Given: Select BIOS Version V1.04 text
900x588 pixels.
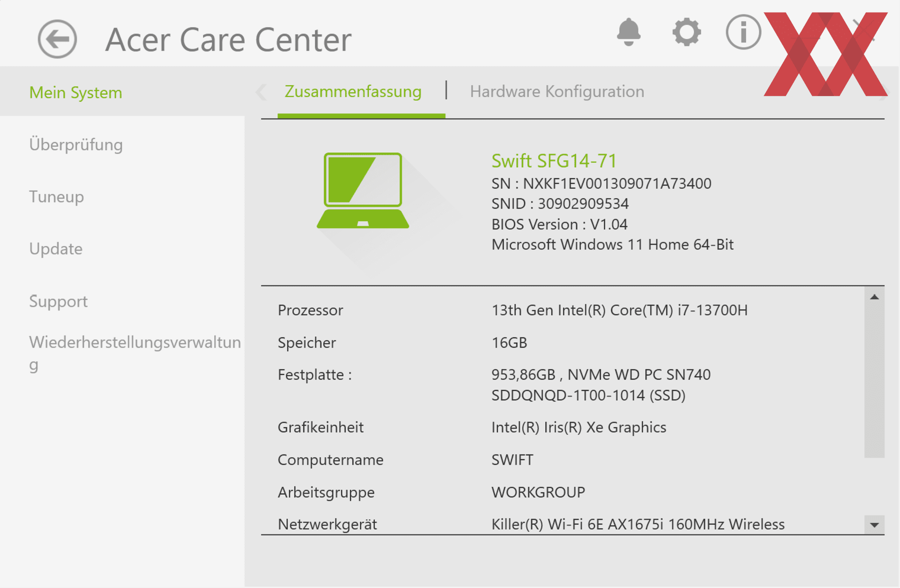Looking at the screenshot, I should [559, 224].
